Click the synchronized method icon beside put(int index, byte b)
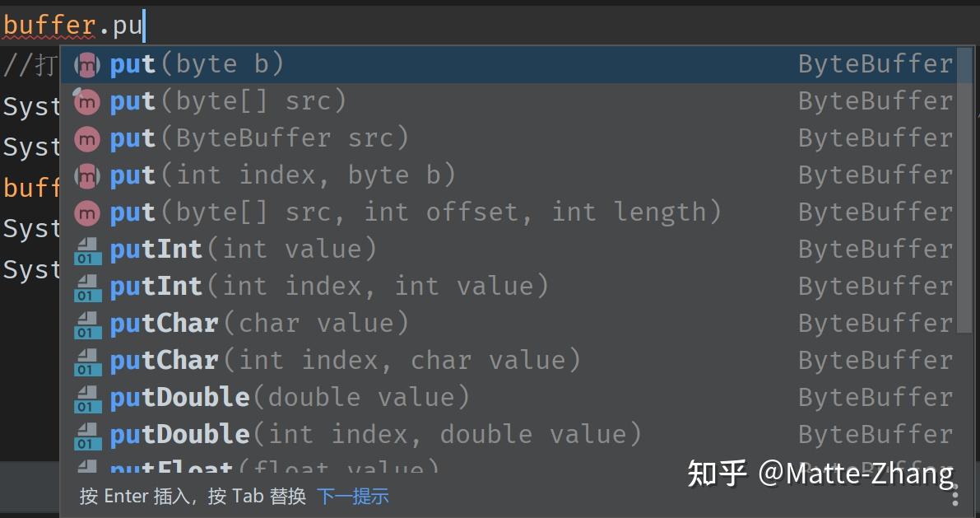The image size is (980, 518). (x=86, y=175)
